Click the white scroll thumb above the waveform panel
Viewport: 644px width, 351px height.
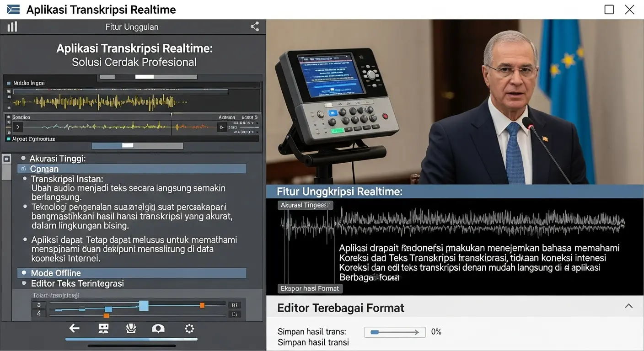(x=145, y=77)
